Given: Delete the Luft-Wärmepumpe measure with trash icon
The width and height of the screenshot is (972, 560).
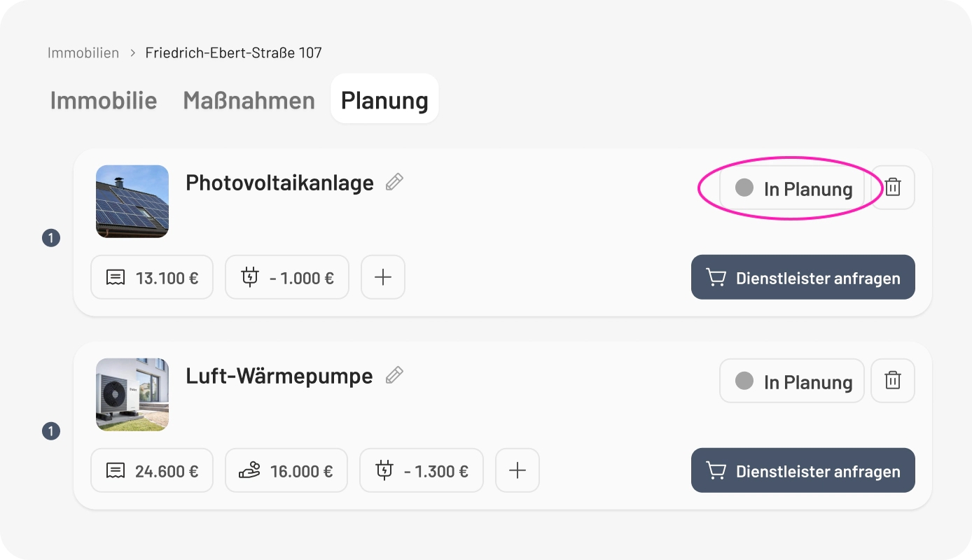Looking at the screenshot, I should click(892, 381).
